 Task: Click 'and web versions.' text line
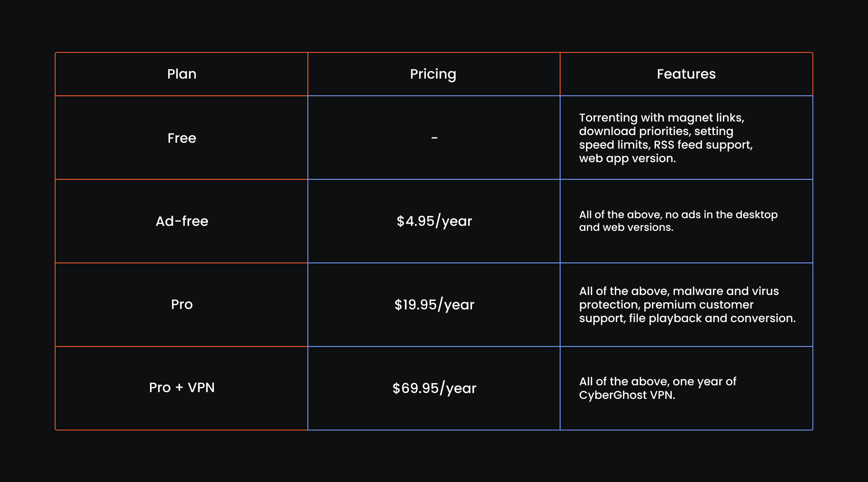[x=626, y=227]
